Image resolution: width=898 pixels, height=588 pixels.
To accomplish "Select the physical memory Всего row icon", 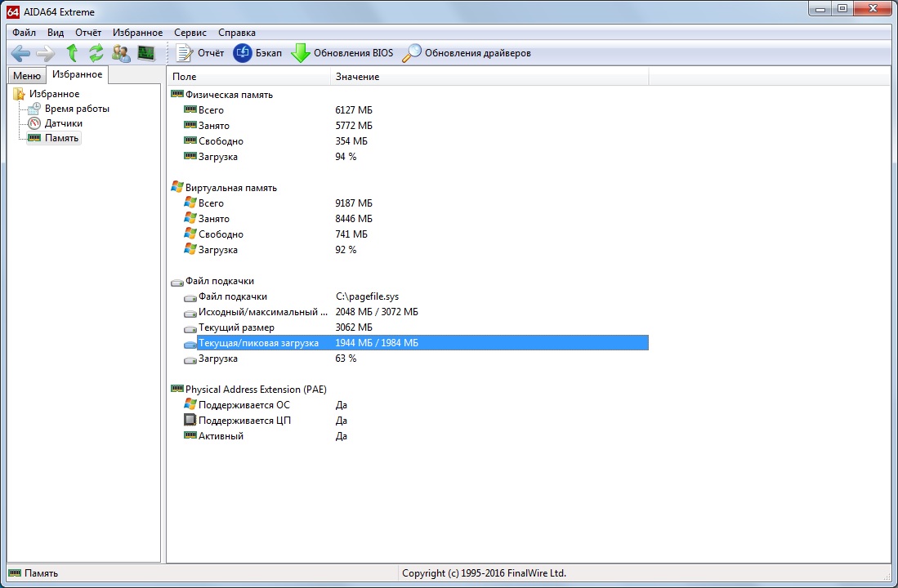I will 190,109.
